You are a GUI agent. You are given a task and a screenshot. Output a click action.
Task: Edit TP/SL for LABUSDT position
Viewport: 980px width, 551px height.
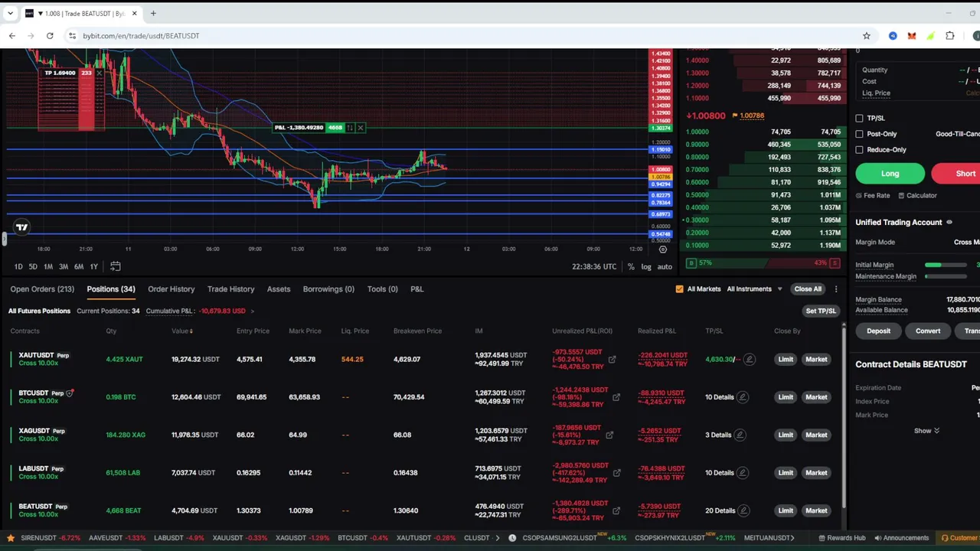click(743, 473)
